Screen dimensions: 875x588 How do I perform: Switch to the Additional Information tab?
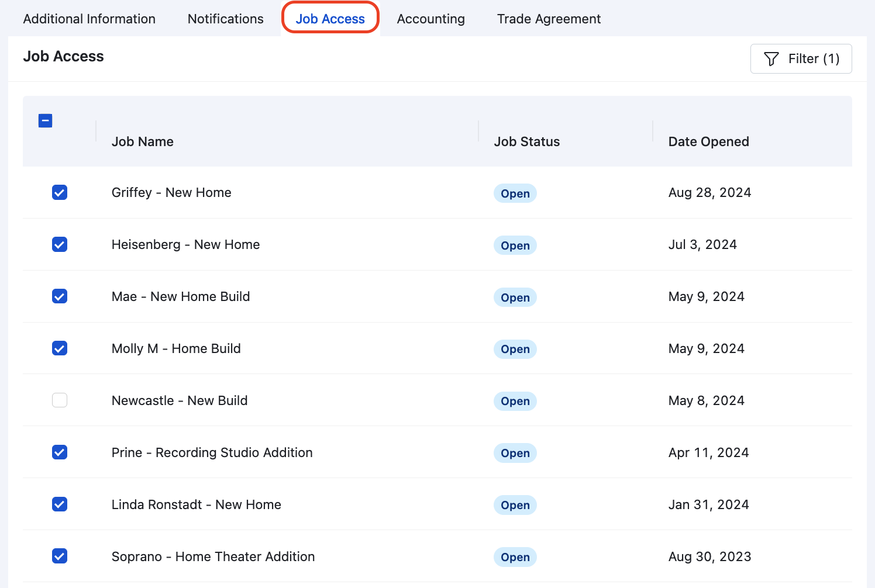(x=89, y=19)
